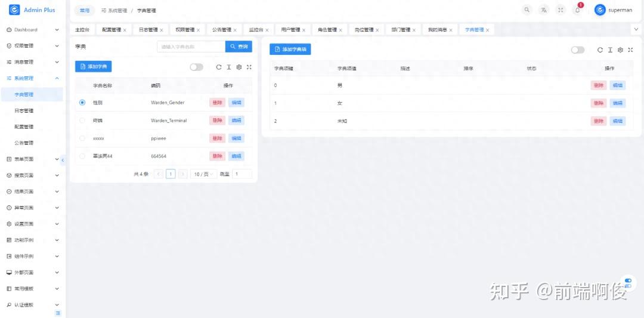Close the 配置管理 tab via its x
The height and width of the screenshot is (318, 644).
coord(125,30)
